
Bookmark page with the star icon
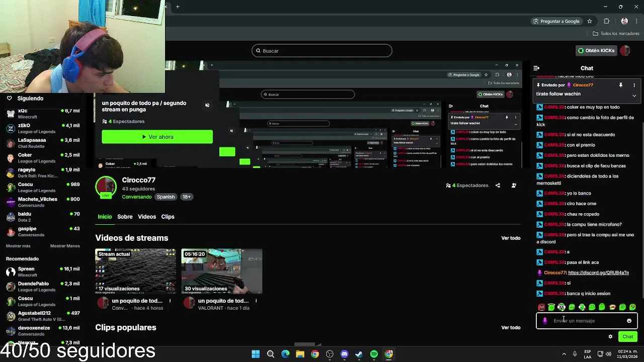click(590, 21)
